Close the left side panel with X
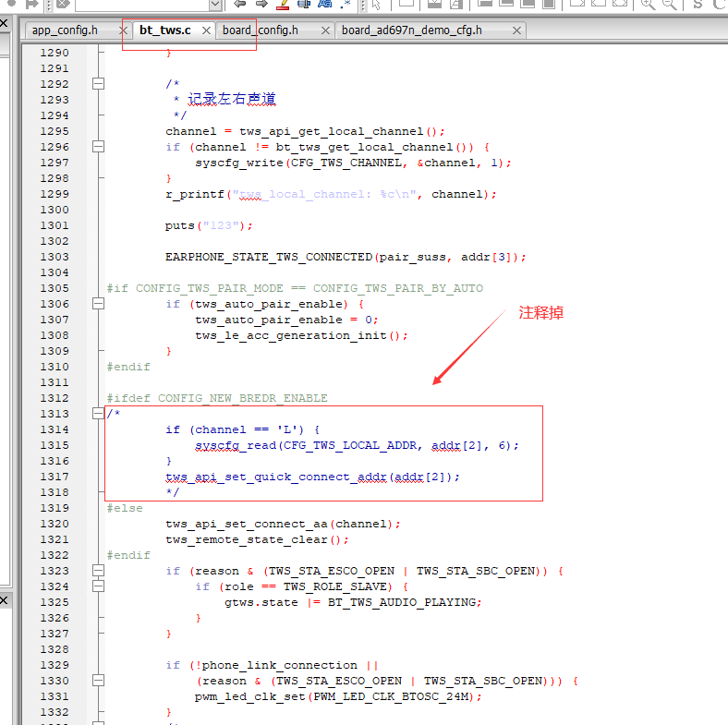 pyautogui.click(x=4, y=23)
